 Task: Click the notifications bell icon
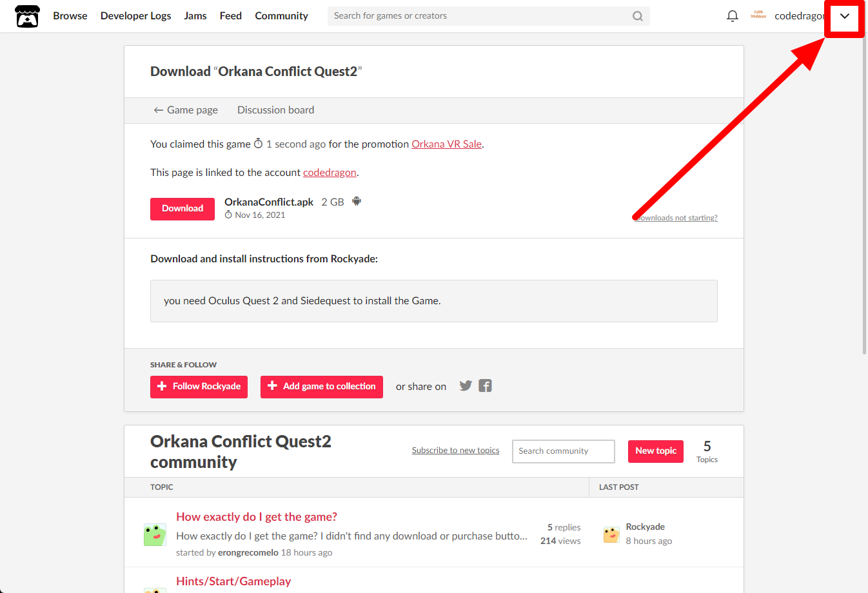coord(732,16)
